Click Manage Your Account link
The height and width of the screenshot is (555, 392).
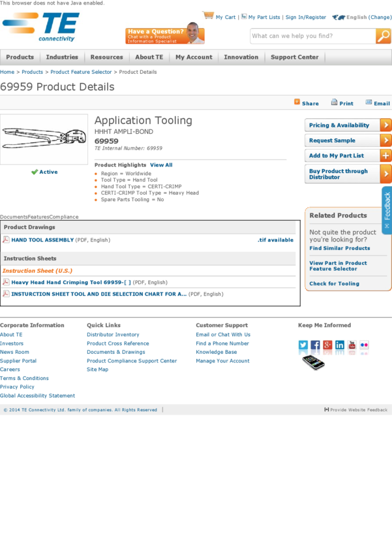click(222, 360)
